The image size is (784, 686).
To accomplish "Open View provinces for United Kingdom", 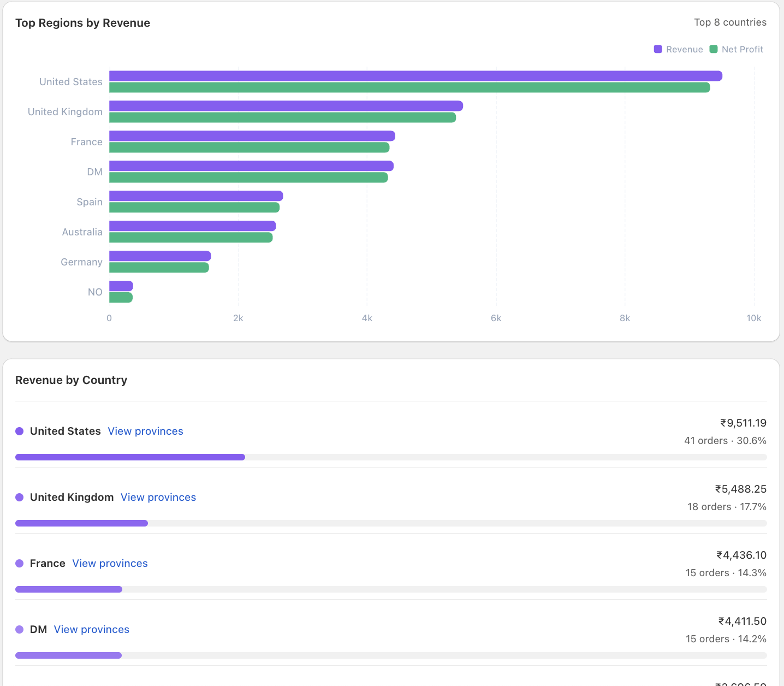I will (x=158, y=497).
